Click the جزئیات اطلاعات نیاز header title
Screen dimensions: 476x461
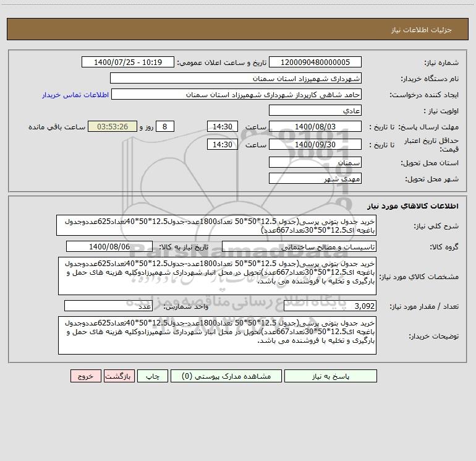click(422, 30)
